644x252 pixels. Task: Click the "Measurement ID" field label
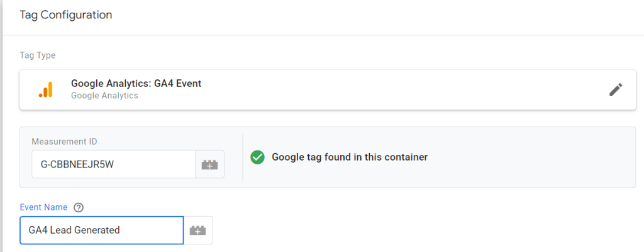(64, 142)
